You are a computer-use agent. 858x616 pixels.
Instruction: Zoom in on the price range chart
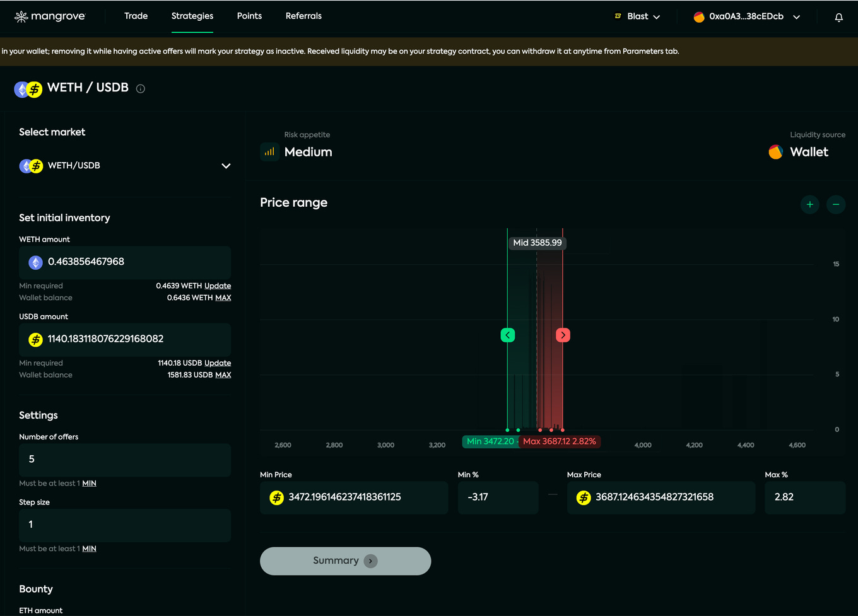point(810,204)
